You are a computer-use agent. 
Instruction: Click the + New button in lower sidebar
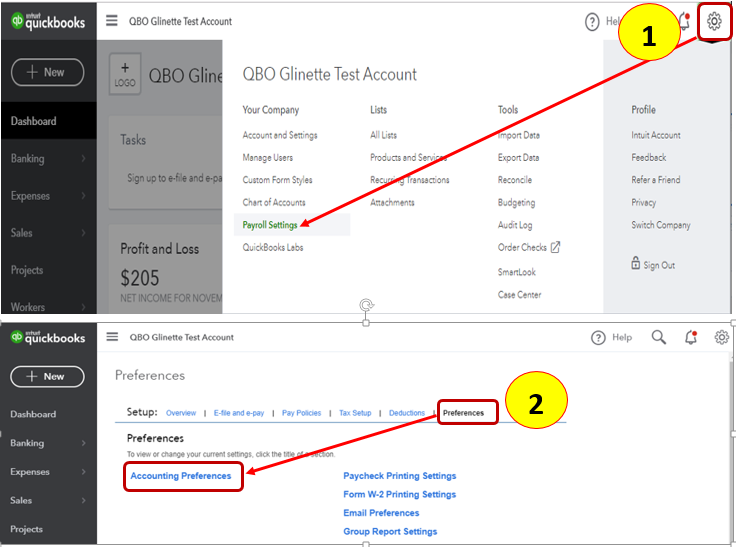(x=47, y=377)
